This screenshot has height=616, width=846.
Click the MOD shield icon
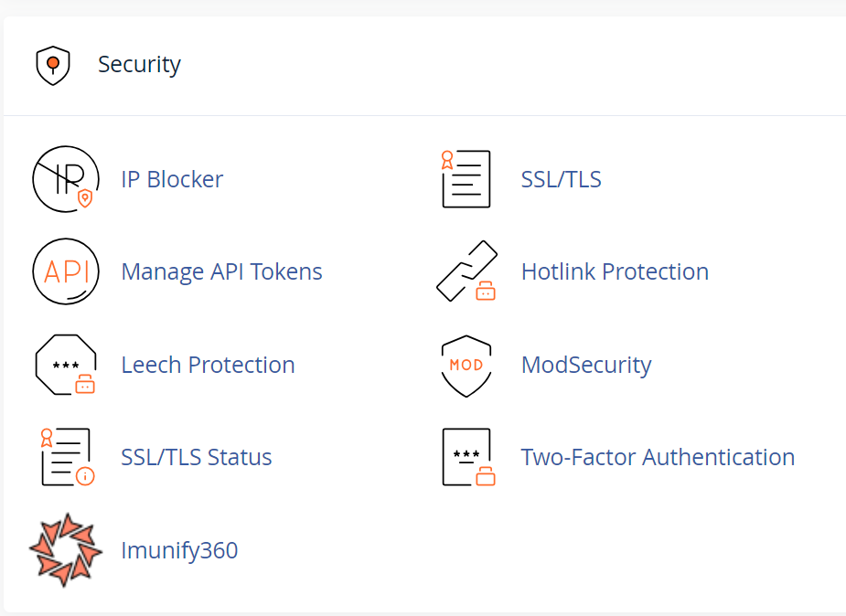tap(466, 366)
